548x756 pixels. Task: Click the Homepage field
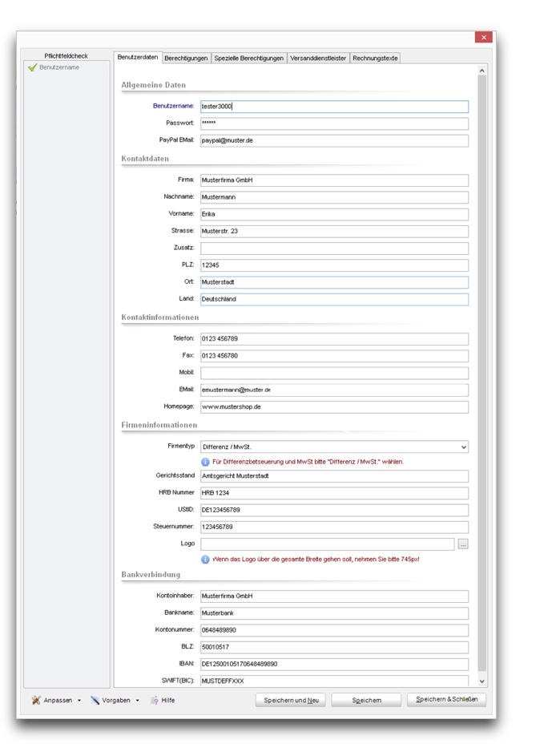(x=334, y=407)
